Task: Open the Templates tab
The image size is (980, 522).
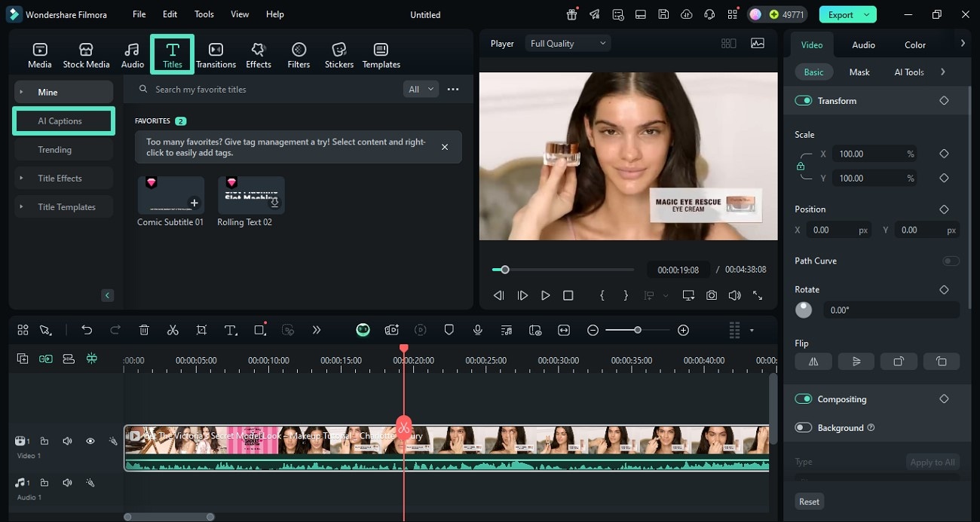Action: [381, 55]
